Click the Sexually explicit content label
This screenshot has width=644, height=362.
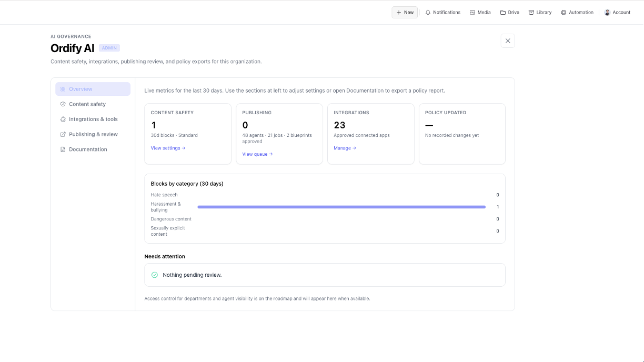168,231
